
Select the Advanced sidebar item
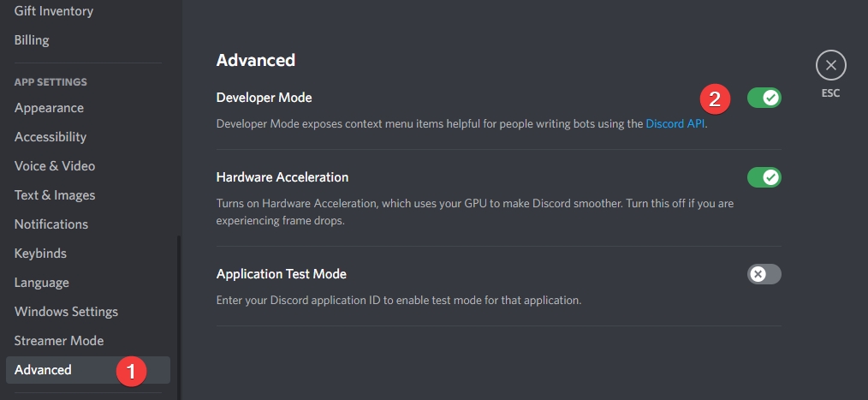[43, 370]
